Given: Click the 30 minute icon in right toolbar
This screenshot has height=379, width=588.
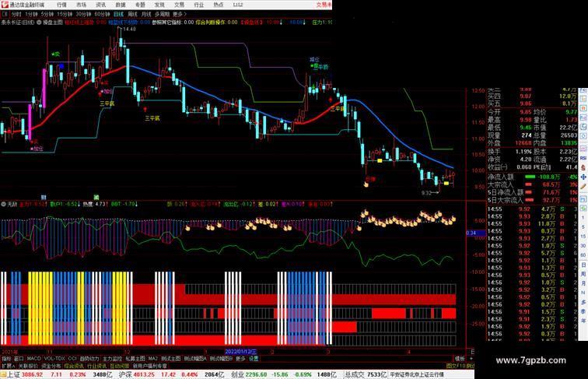Looking at the screenshot, I should (x=583, y=246).
